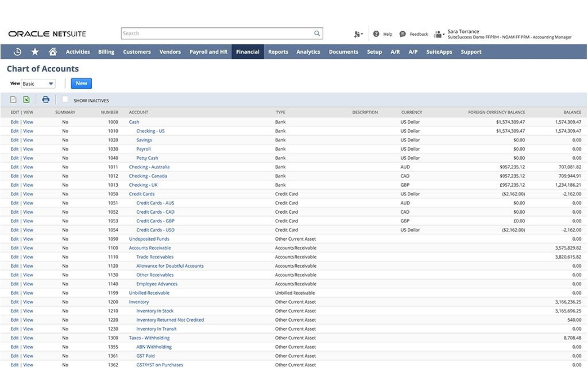The image size is (588, 392).
Task: Open the recent records clock icon
Action: tap(17, 52)
